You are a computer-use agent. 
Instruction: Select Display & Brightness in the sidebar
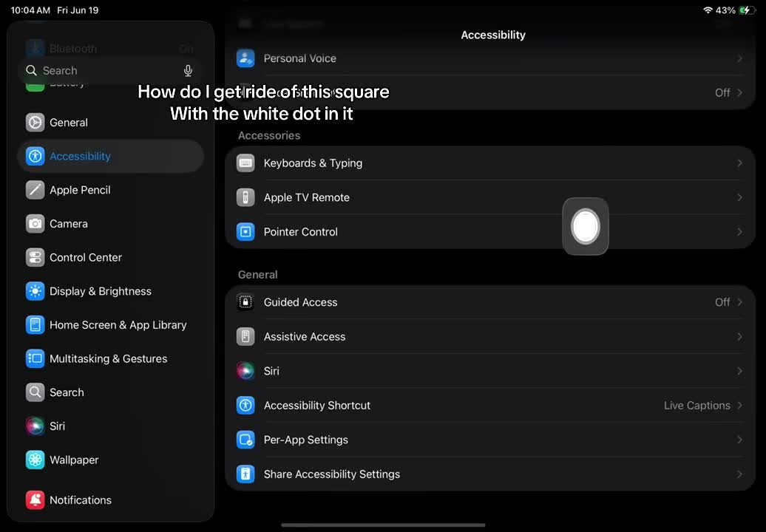click(110, 291)
